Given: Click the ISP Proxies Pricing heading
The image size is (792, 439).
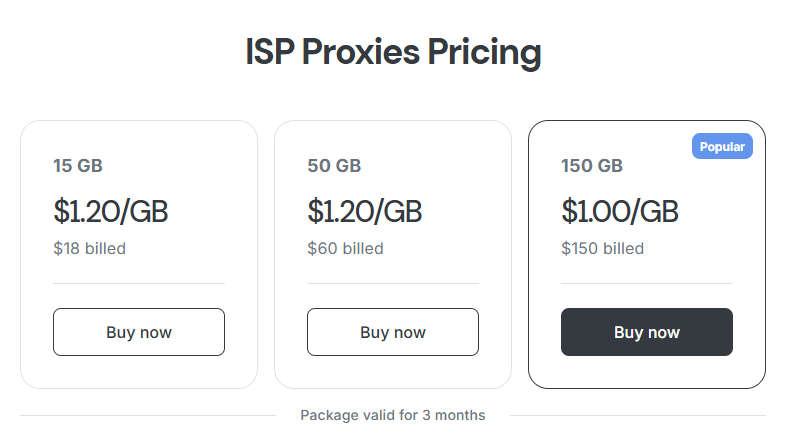Looking at the screenshot, I should [393, 52].
